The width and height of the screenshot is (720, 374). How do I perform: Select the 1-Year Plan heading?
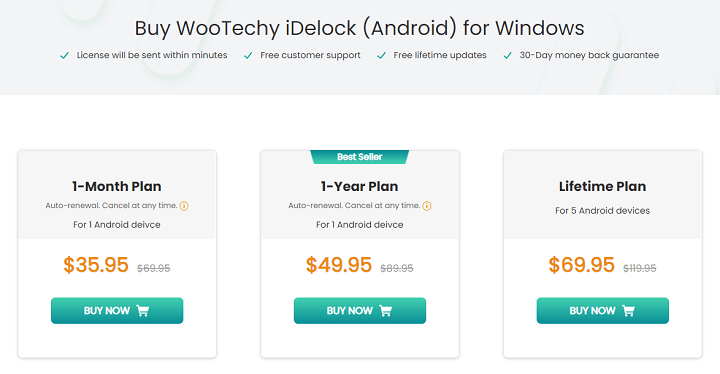click(360, 186)
